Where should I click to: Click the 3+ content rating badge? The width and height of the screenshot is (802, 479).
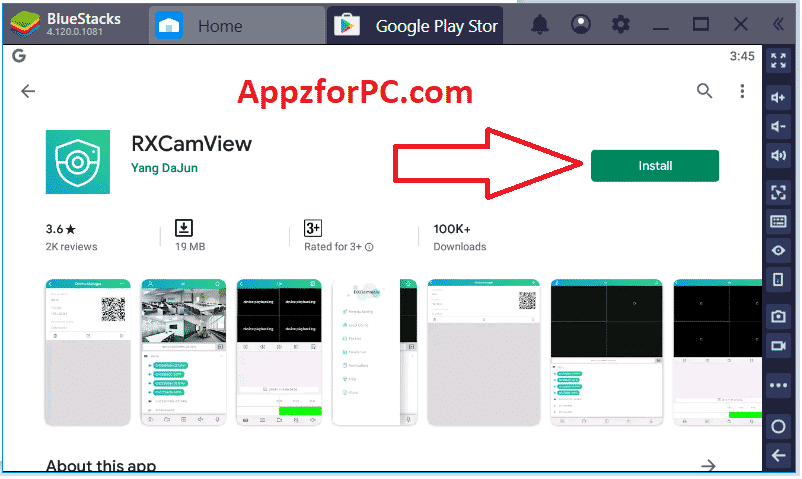point(313,228)
